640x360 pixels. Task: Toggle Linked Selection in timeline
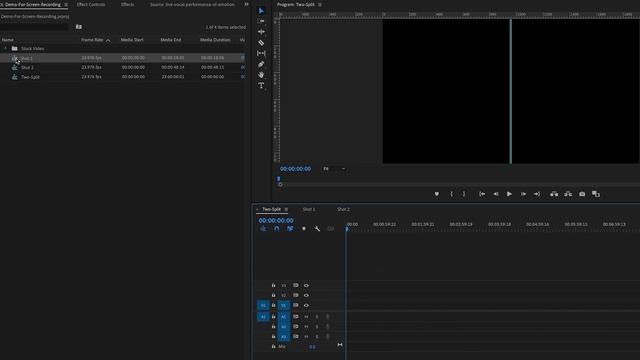click(x=290, y=229)
